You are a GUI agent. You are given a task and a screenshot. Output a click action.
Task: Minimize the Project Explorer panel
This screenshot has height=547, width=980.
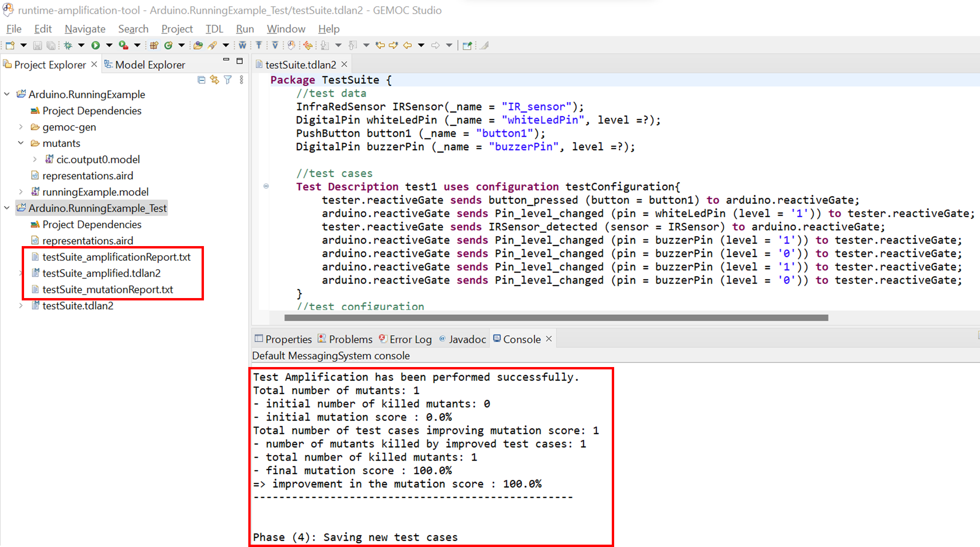(x=226, y=60)
